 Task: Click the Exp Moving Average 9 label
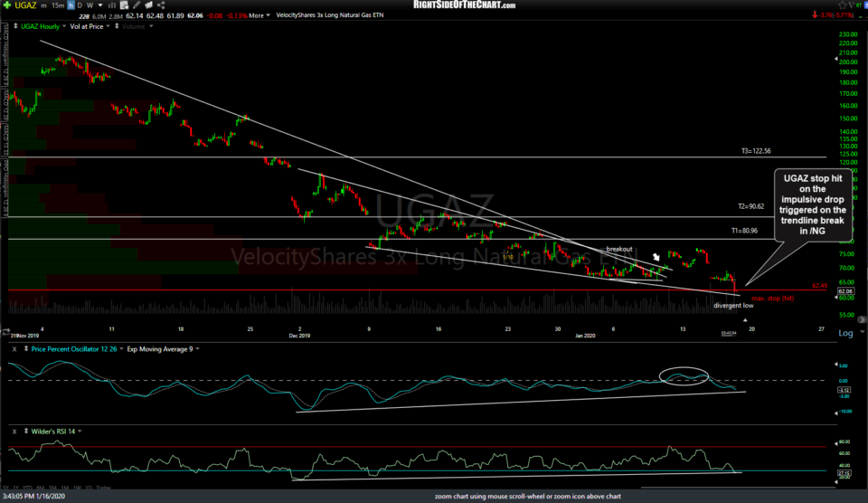click(160, 348)
